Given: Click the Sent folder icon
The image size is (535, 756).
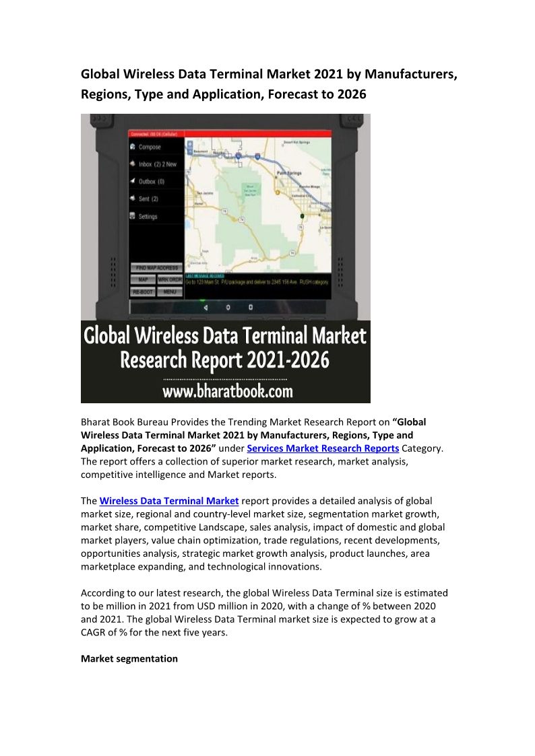Looking at the screenshot, I should [x=133, y=199].
